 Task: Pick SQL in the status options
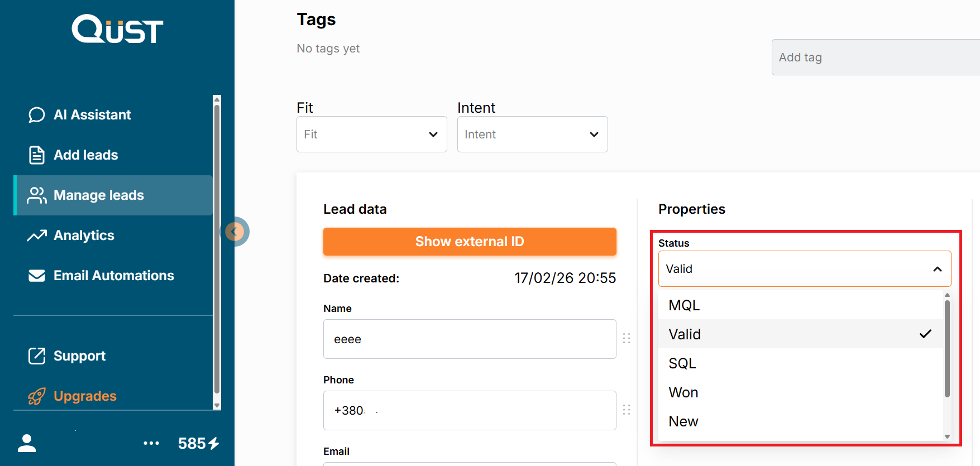(x=682, y=363)
